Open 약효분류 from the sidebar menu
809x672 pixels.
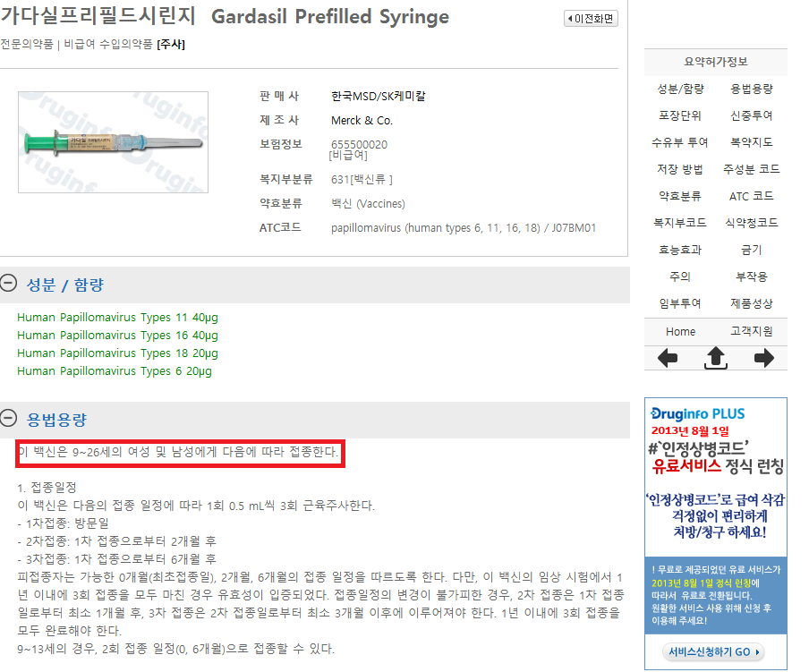tap(680, 196)
